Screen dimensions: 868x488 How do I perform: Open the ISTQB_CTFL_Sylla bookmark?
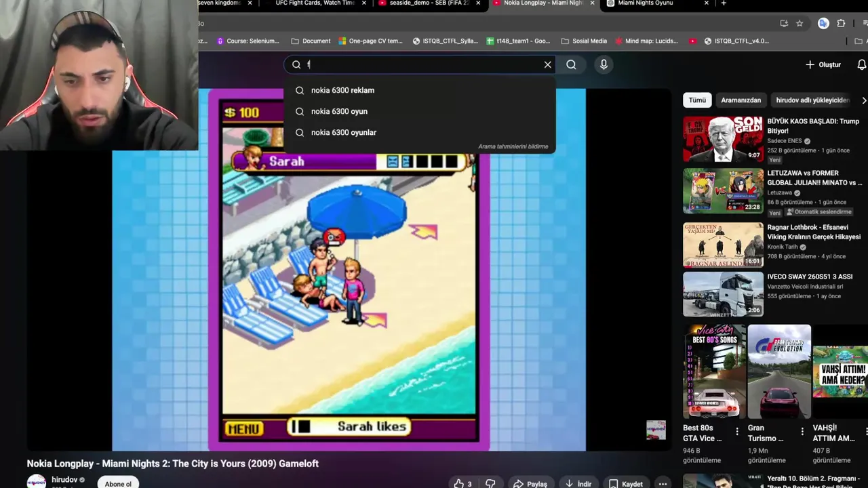coord(445,41)
